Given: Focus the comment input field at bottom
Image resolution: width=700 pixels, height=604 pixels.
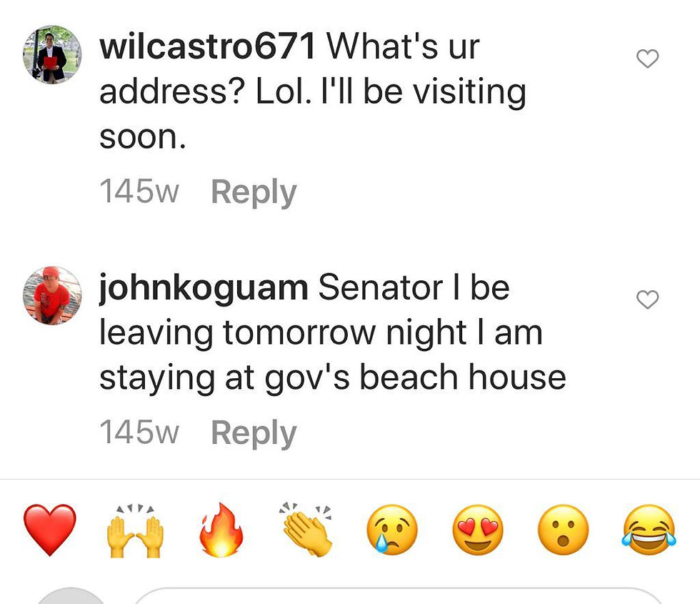Looking at the screenshot, I should [x=399, y=596].
